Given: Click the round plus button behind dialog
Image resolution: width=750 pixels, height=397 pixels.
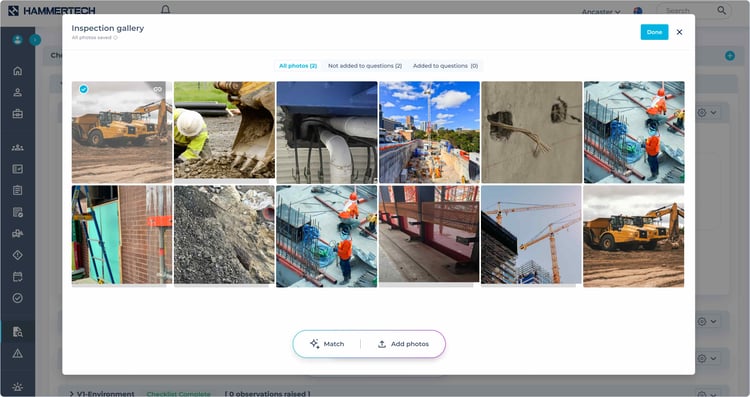Looking at the screenshot, I should [x=730, y=56].
